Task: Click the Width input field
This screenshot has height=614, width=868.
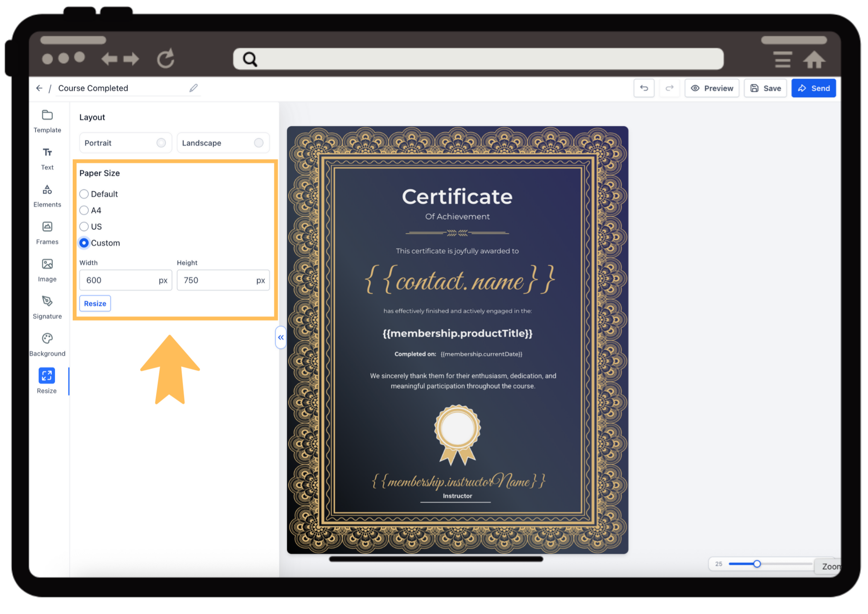Action: (126, 280)
